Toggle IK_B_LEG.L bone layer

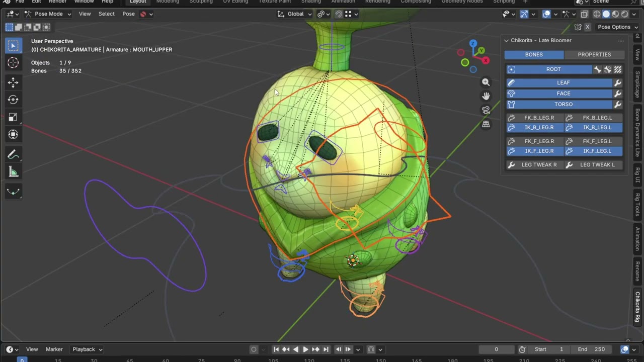[594, 128]
